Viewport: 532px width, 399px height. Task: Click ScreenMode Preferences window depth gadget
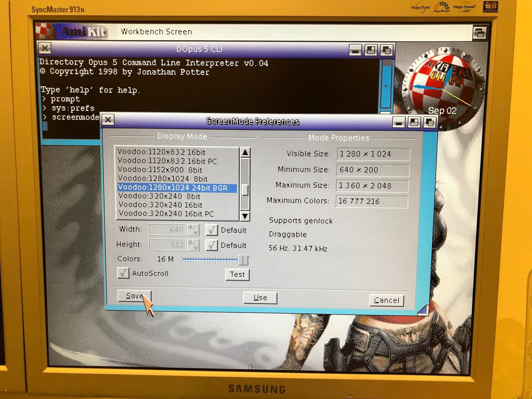[x=430, y=123]
